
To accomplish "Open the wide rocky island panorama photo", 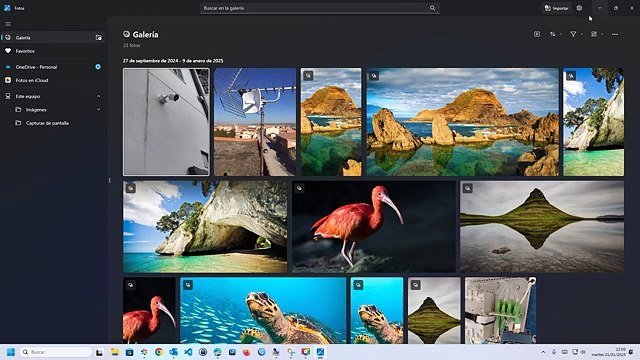I will coord(462,122).
